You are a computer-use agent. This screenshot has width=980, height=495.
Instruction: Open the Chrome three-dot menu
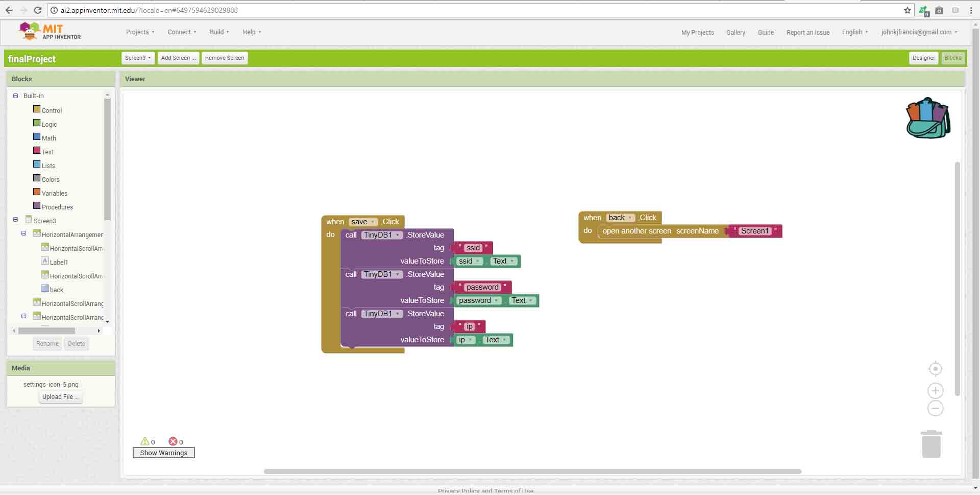pyautogui.click(x=971, y=10)
